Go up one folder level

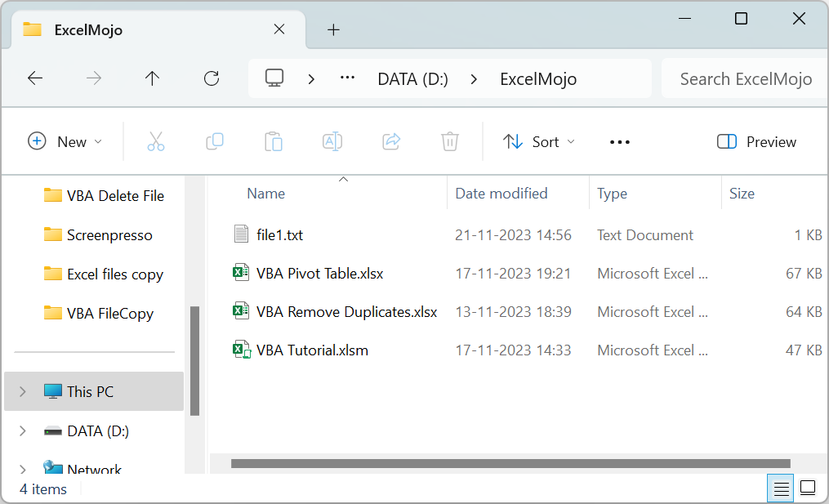(x=152, y=78)
